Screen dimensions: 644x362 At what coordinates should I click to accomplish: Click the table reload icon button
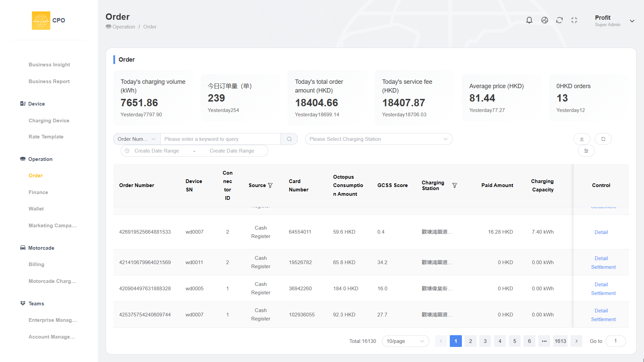pyautogui.click(x=603, y=139)
